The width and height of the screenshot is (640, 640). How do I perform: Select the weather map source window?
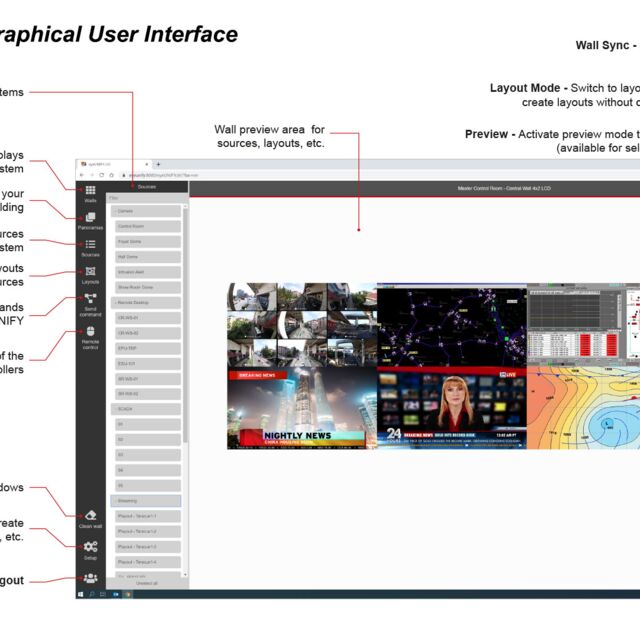coord(582,408)
